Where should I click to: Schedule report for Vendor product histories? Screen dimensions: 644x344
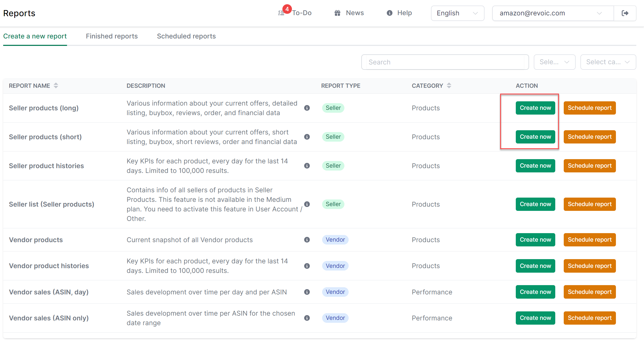click(x=590, y=266)
